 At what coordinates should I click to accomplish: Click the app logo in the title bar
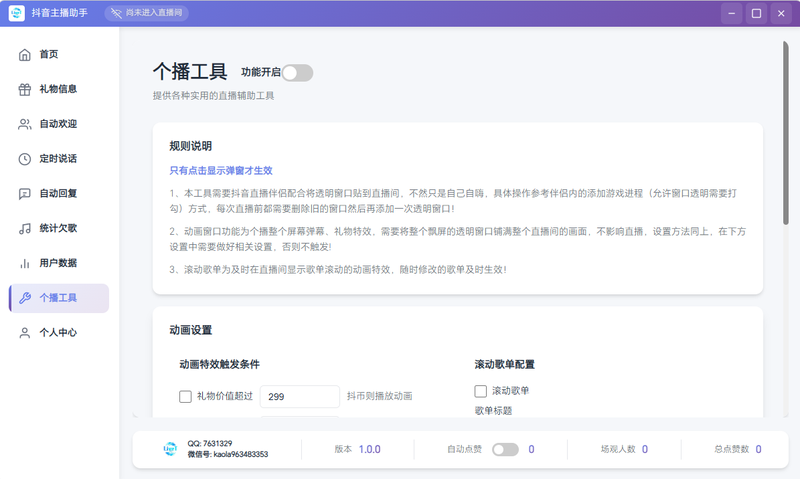17,14
